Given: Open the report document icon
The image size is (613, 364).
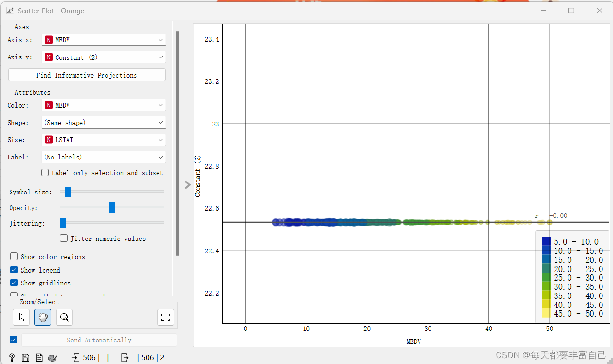Looking at the screenshot, I should click(39, 358).
